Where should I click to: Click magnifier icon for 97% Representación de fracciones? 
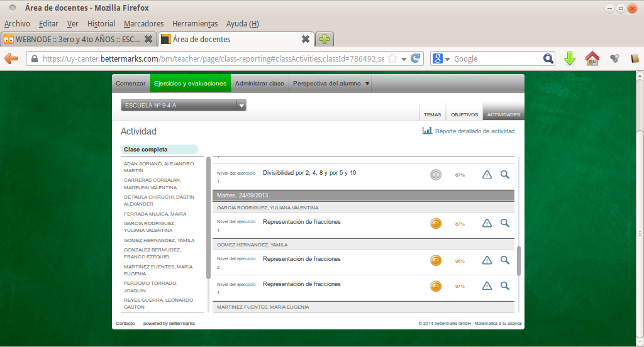(x=504, y=286)
